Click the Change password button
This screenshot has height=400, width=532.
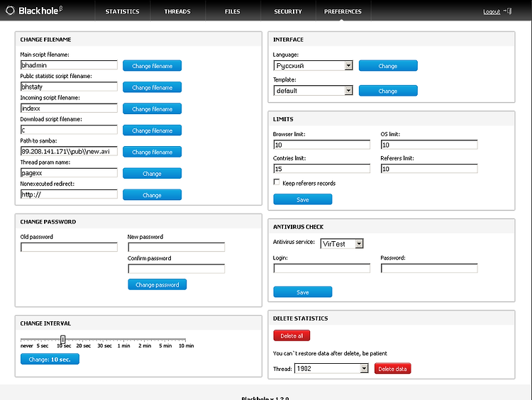coord(157,284)
